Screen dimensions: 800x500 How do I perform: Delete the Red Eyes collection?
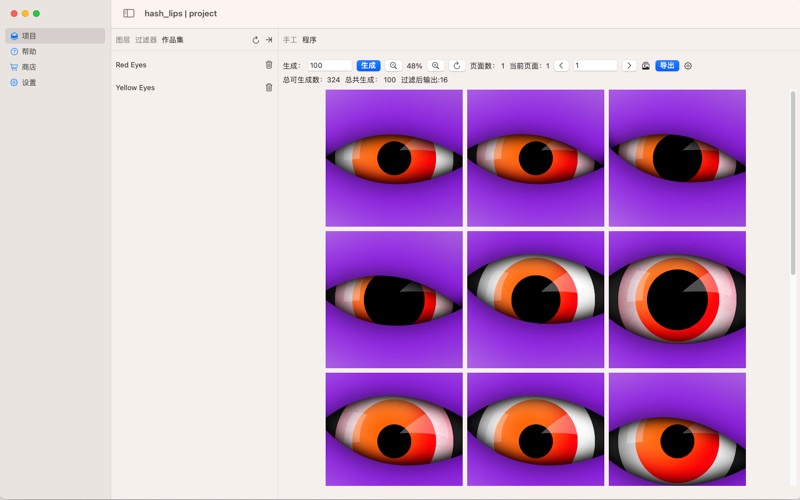pos(269,65)
